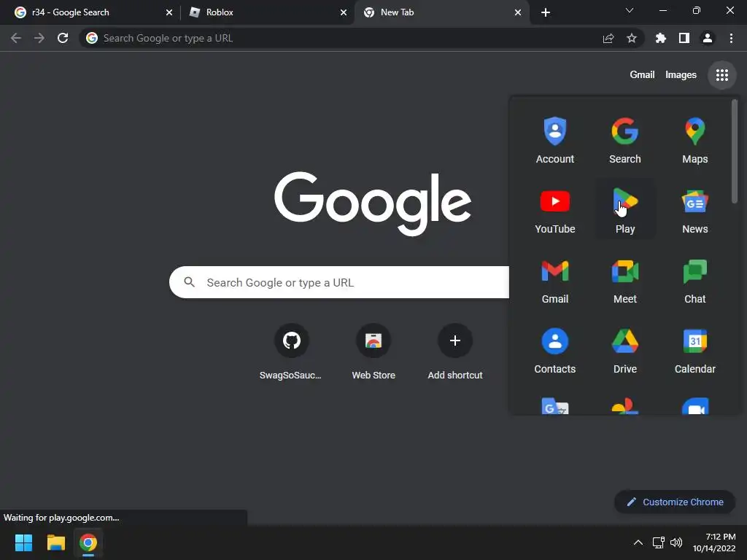Open Google News app

coord(694,211)
